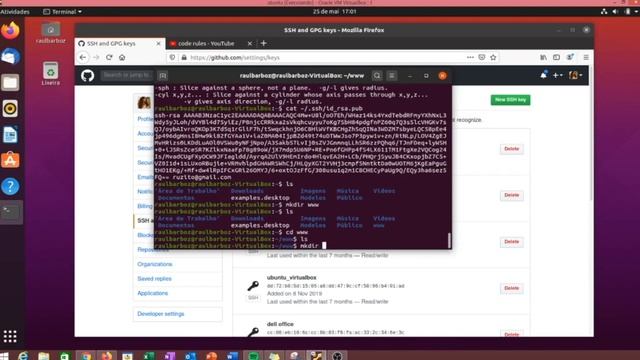Open the Firefox account icon
Screen dimensions: 640x360
click(x=570, y=58)
